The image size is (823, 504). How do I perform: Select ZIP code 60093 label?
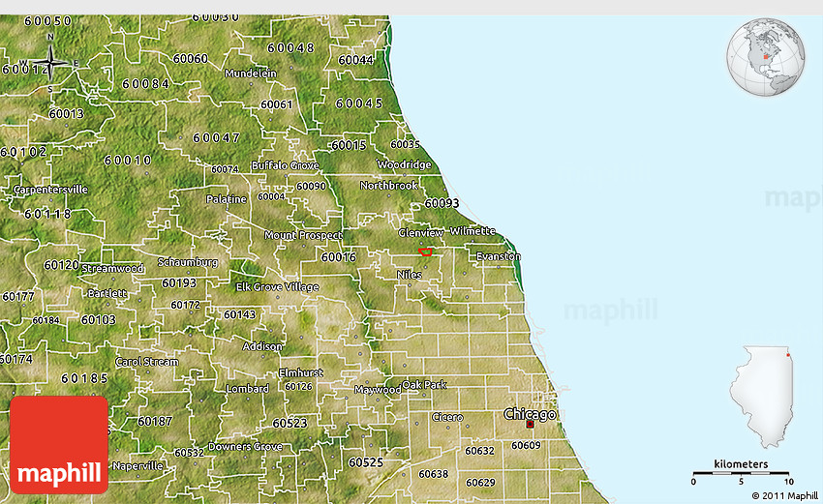(442, 203)
